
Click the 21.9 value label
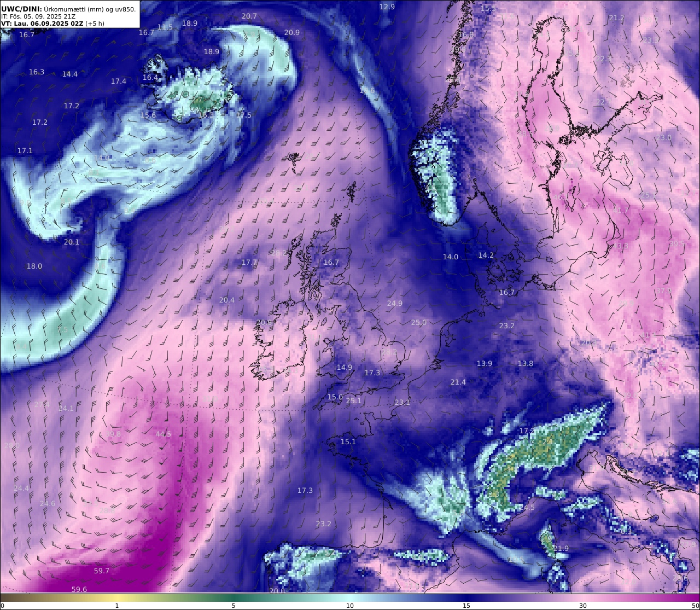tap(561, 548)
